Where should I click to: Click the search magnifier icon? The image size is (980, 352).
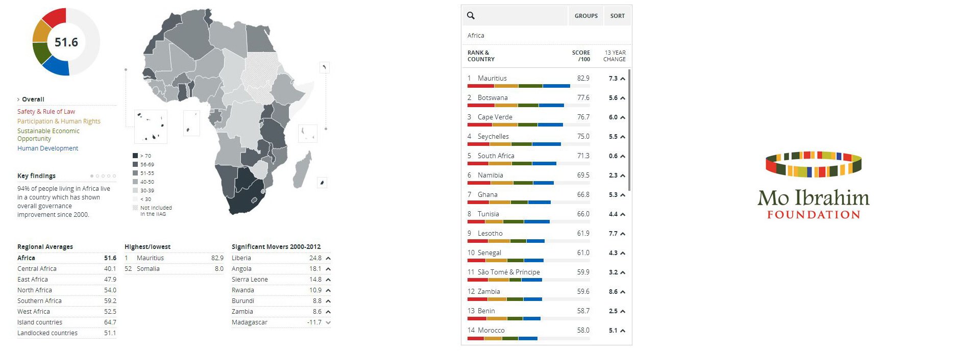coord(471,16)
